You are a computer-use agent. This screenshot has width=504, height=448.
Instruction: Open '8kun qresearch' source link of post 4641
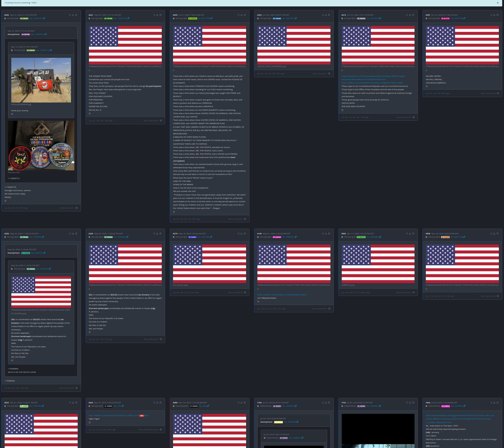151,120
